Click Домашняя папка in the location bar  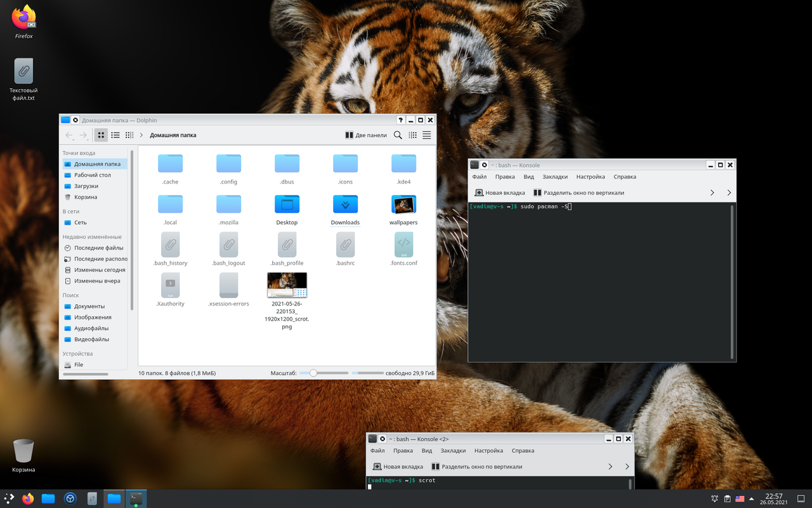coord(173,135)
